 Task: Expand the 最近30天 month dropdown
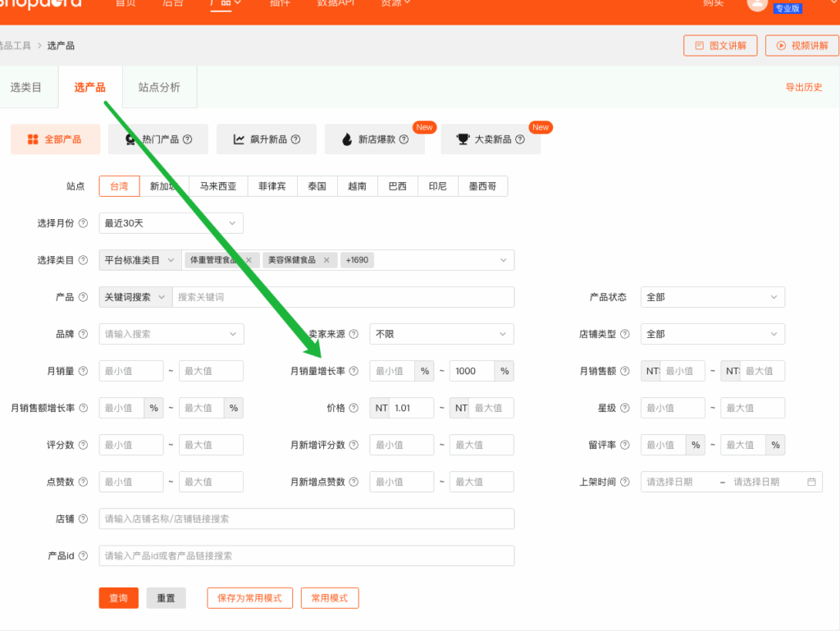pos(171,223)
